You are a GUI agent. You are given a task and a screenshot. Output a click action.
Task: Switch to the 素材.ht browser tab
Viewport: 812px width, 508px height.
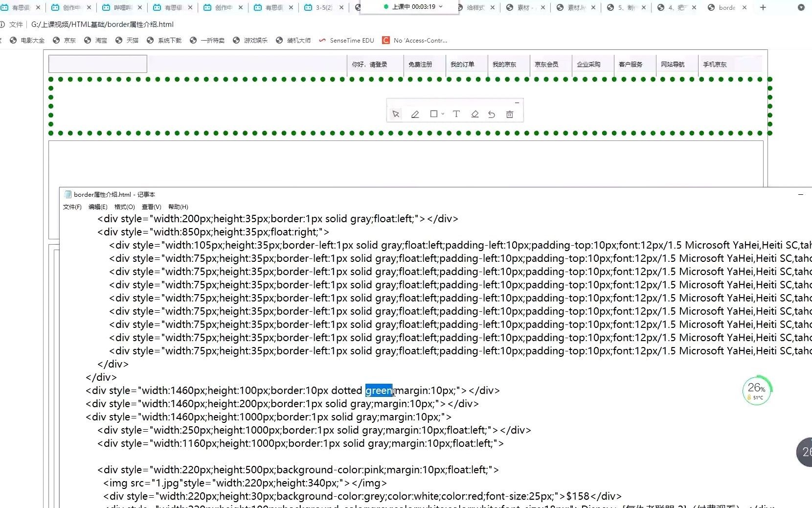tap(576, 7)
